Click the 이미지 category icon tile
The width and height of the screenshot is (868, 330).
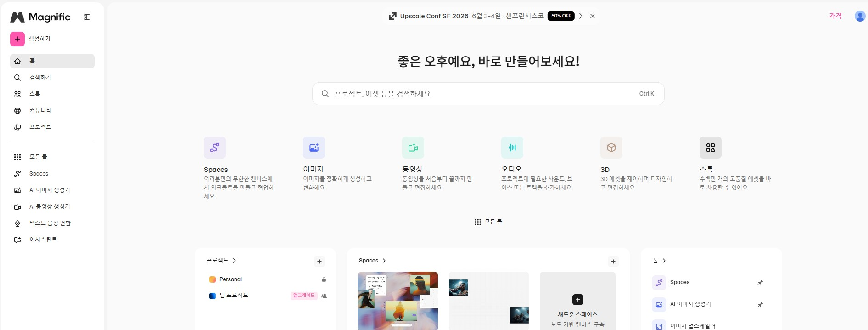[x=314, y=148]
